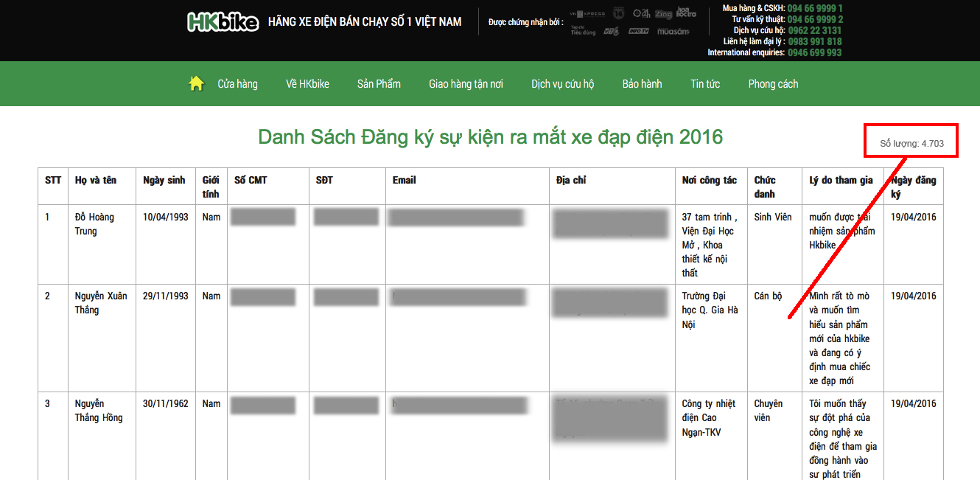The width and height of the screenshot is (980, 480).
Task: Navigate to Bảo hành page
Action: [642, 84]
